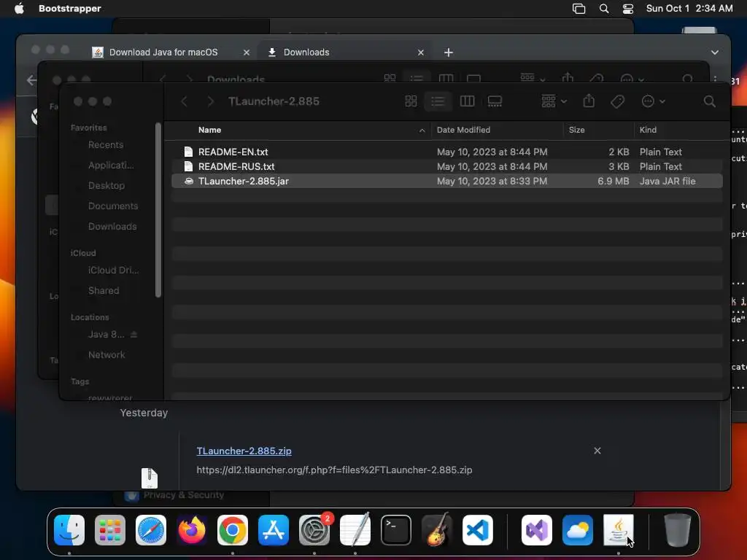Open Recents in Finder sidebar
747x560 pixels.
tap(106, 145)
